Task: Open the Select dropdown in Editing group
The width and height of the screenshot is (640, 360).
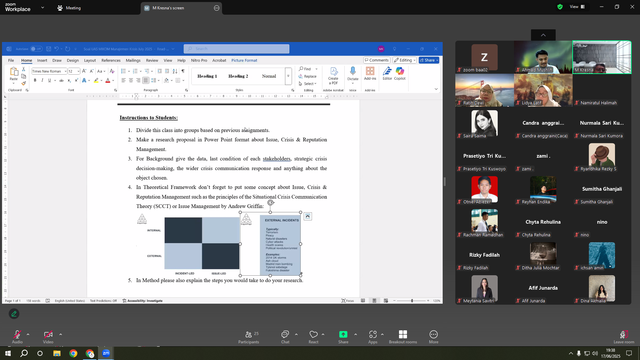Action: point(307,84)
